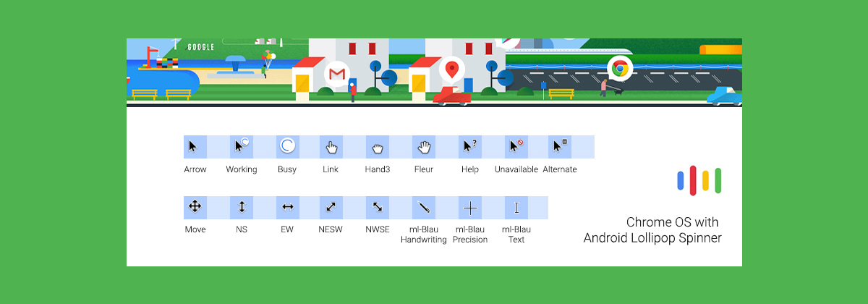Click "Chrome OS with Android Lollipop Spinner" title
This screenshot has height=304, width=868.
click(x=652, y=229)
